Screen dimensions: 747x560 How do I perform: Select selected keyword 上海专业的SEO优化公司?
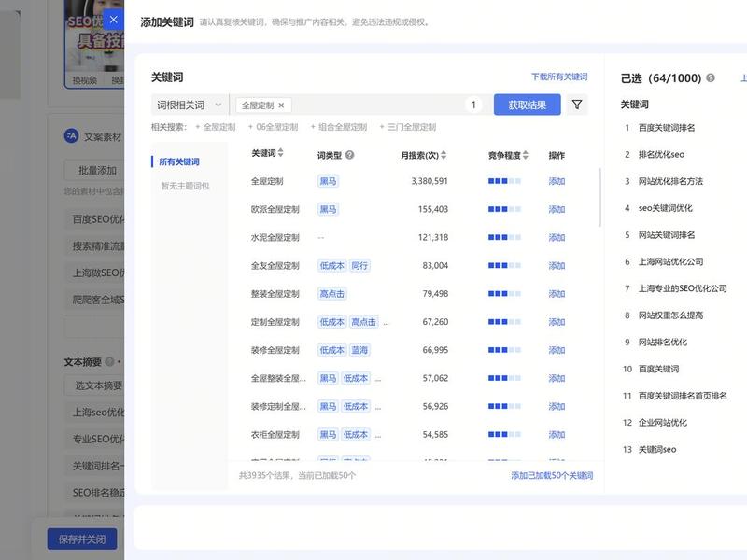(x=683, y=288)
